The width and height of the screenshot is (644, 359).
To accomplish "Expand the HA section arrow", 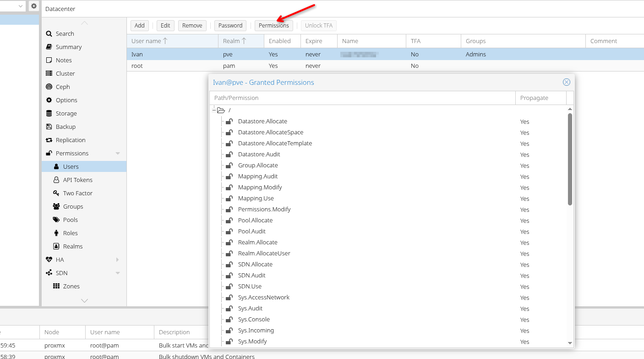I will click(118, 260).
